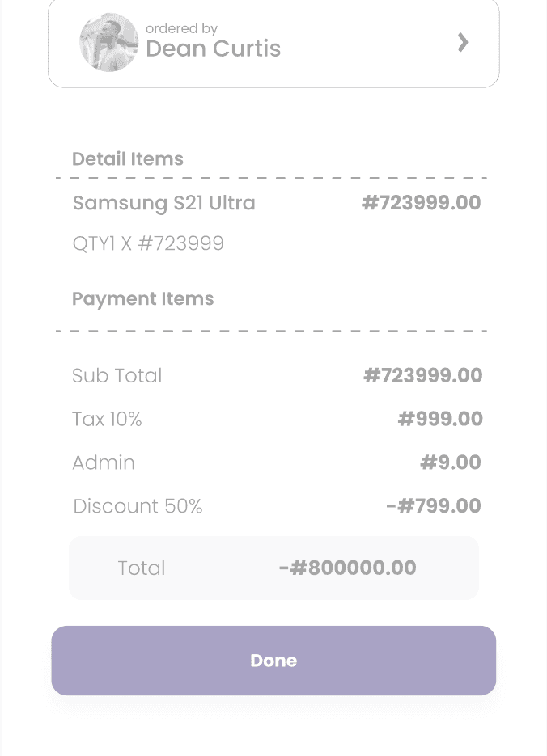This screenshot has height=756, width=547.
Task: Open Dean Curtis name text
Action: click(x=214, y=49)
